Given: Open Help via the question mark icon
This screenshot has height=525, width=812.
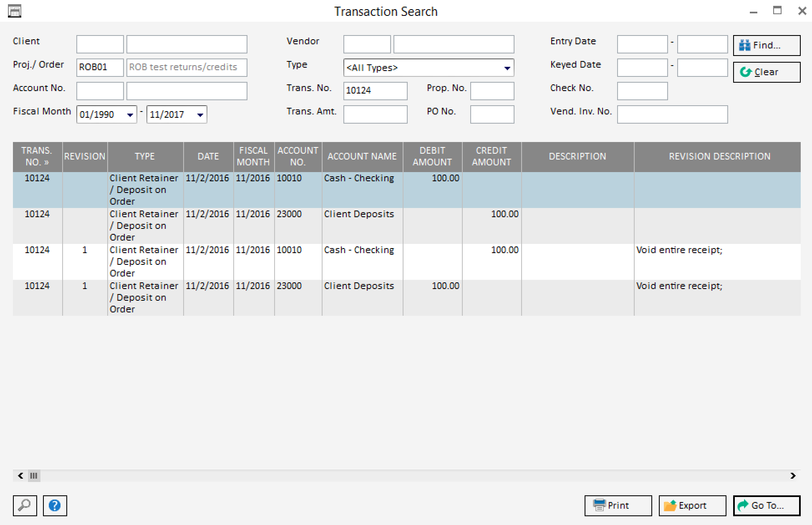Looking at the screenshot, I should point(55,505).
